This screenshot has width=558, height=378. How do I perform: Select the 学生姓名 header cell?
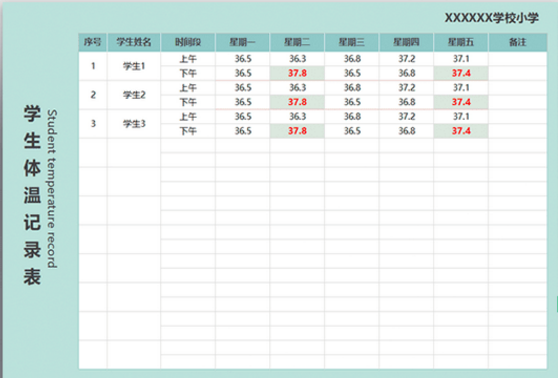134,42
